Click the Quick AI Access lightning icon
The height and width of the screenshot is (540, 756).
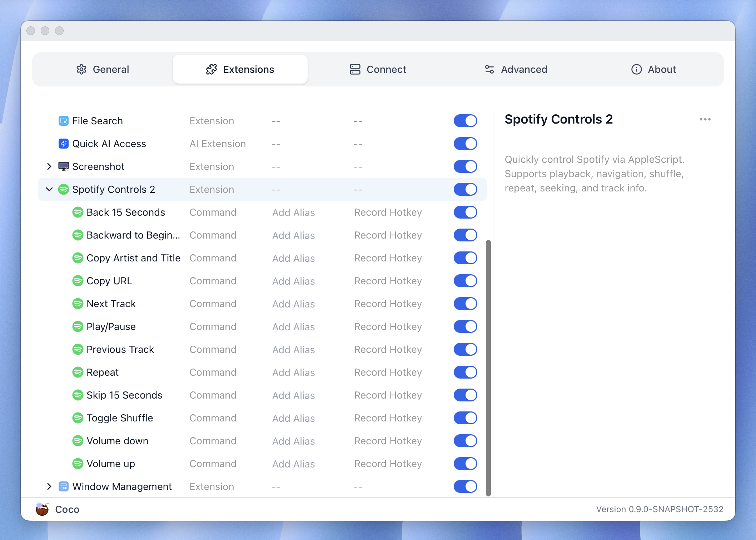[63, 144]
